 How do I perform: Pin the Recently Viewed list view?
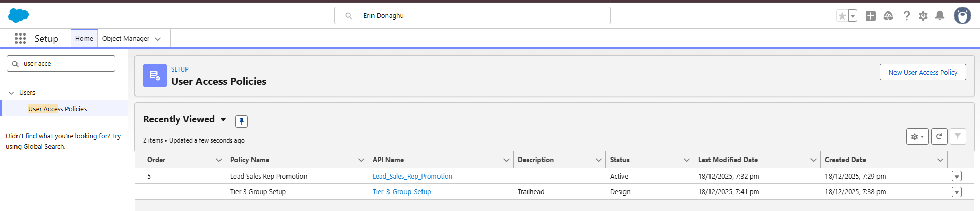click(x=241, y=121)
